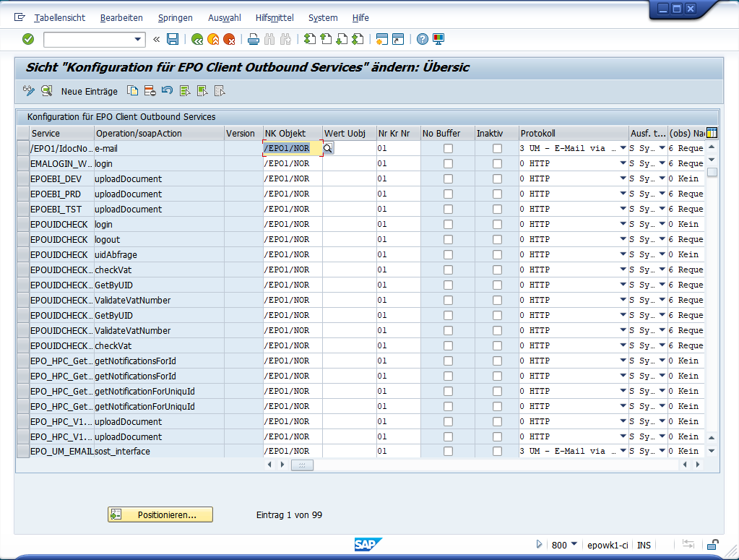Open the Bearbeiten menu
The image size is (739, 560).
[x=121, y=18]
